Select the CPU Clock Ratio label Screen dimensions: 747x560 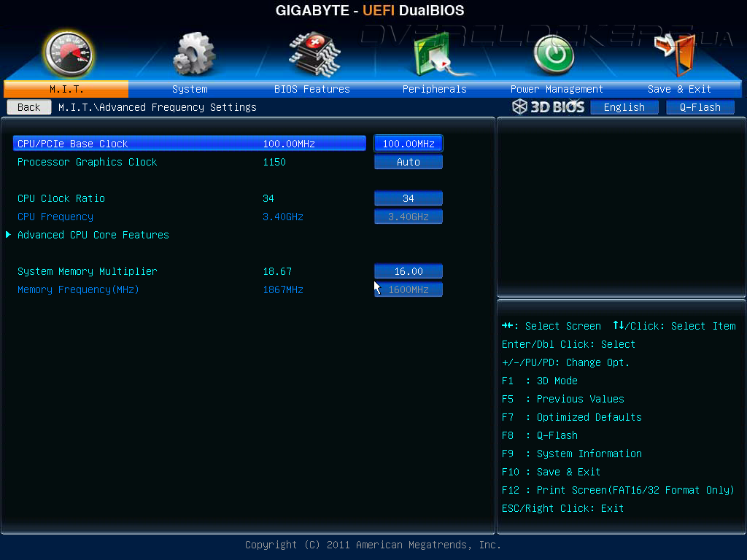[61, 198]
